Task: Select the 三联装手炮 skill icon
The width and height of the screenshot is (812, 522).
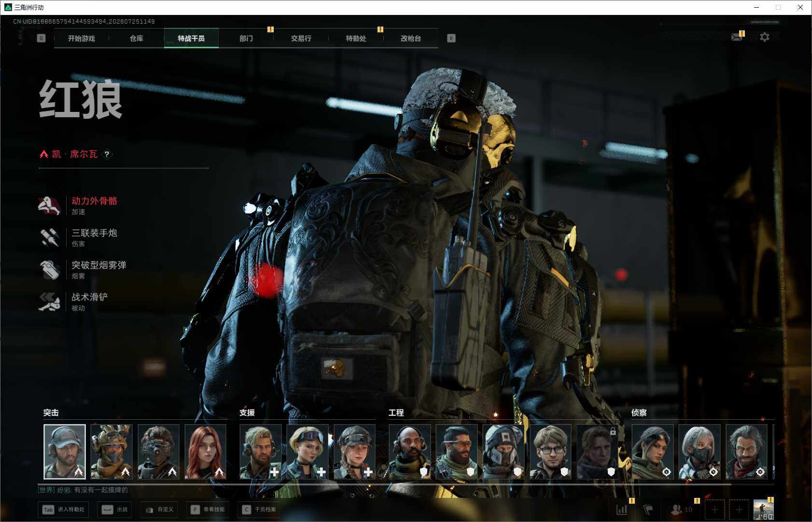Action: coord(49,237)
